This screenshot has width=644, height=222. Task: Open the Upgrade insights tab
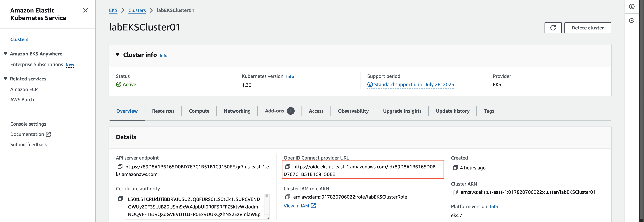[x=402, y=111]
